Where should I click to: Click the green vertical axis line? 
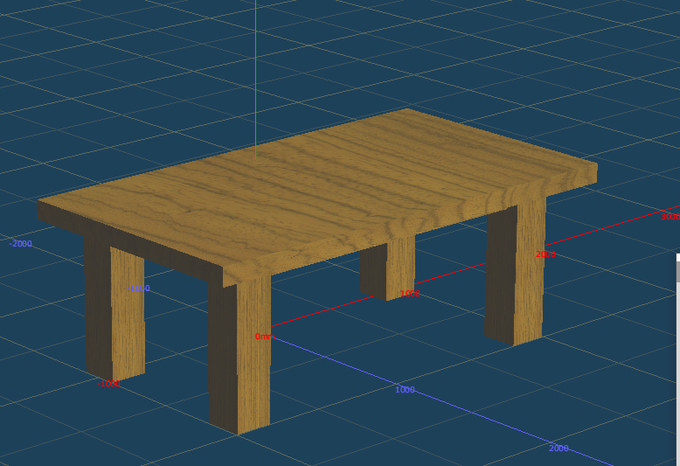[x=256, y=80]
